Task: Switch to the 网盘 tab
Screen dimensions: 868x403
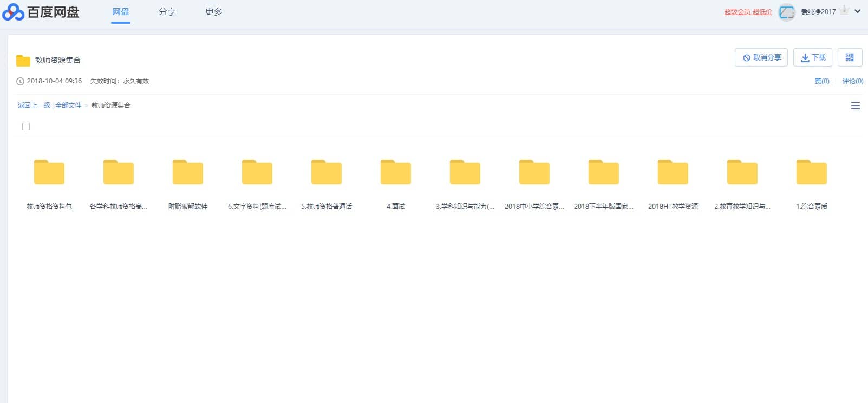Action: click(121, 12)
